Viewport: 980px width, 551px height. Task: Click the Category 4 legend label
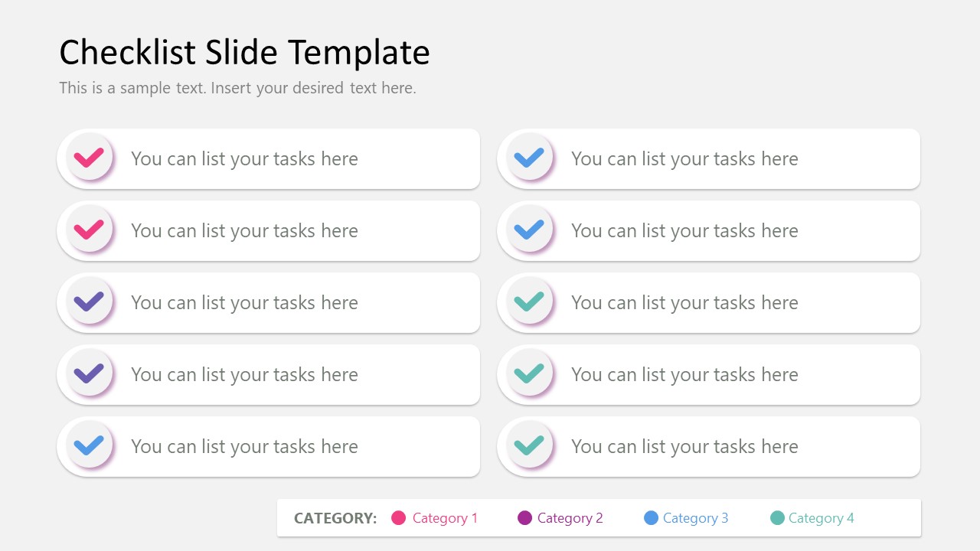[x=822, y=518]
